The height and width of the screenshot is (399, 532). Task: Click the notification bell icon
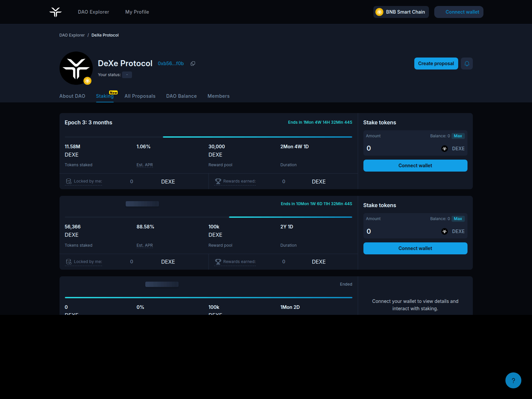467,64
